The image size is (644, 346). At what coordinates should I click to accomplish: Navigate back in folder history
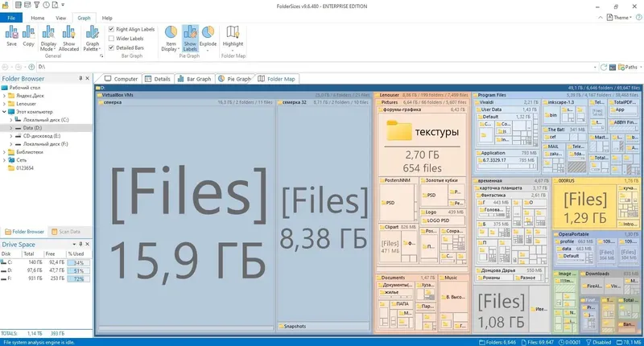pos(6,67)
